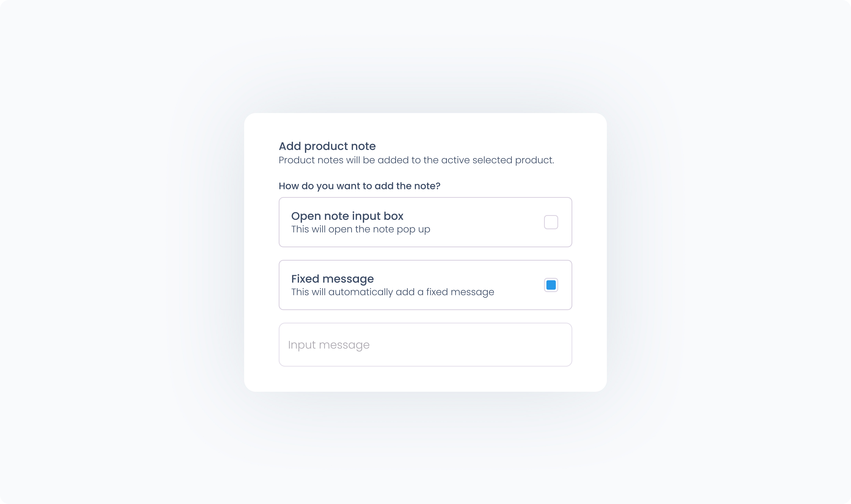Uncheck the Fixed message checkbox
851x504 pixels.
tap(551, 285)
